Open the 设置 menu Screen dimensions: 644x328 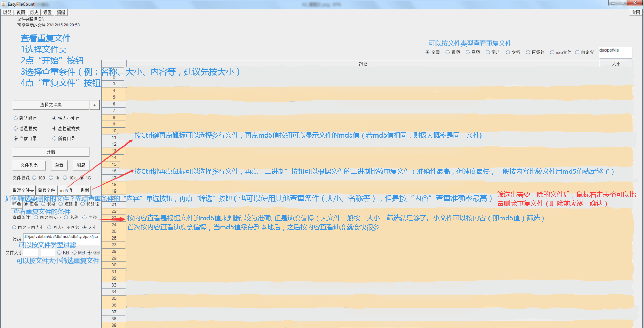(x=48, y=13)
